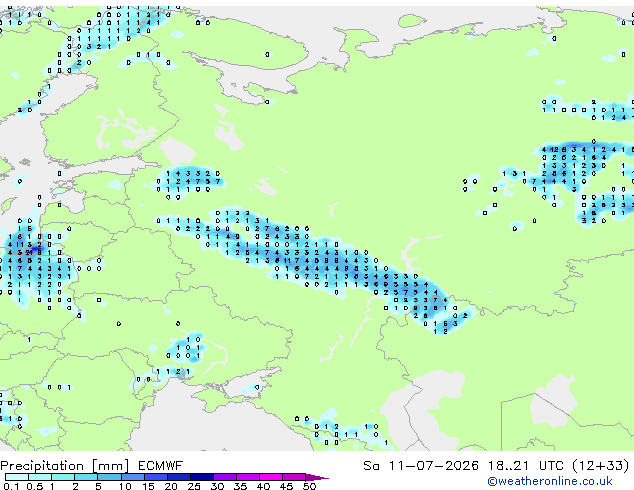Click the '40' legend scale value
Viewport: 634px width, 490px height.
click(x=263, y=486)
